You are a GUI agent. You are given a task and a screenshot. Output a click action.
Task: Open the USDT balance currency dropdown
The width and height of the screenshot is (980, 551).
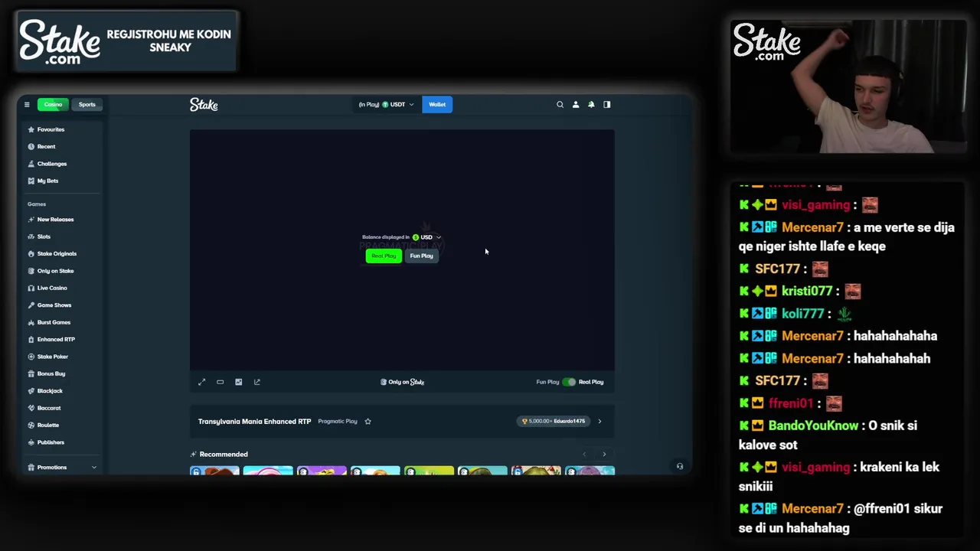[387, 105]
